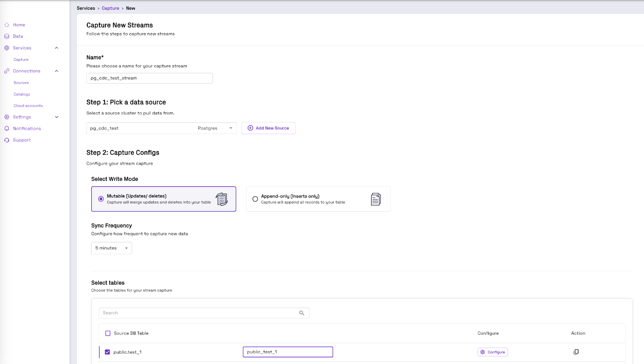Open the pg_cdc_test data source dropdown
Screen dimensions: 644x364
pyautogui.click(x=161, y=128)
